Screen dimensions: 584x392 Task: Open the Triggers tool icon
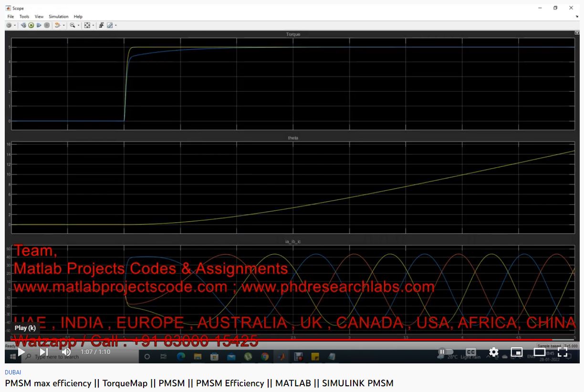point(101,25)
